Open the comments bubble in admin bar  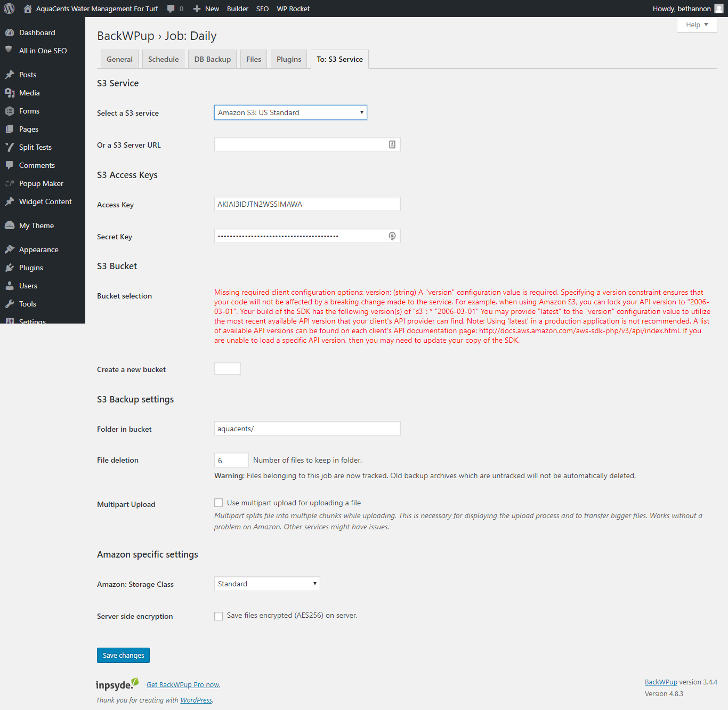click(171, 9)
